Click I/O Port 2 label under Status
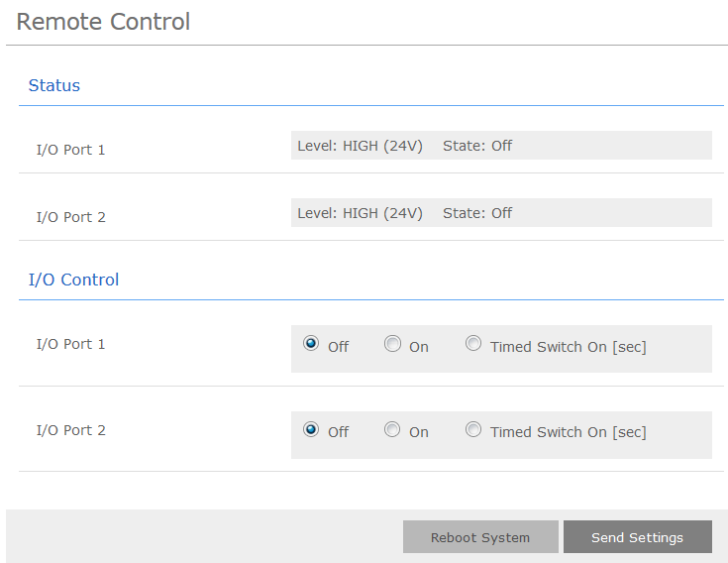The width and height of the screenshot is (728, 563). point(70,217)
